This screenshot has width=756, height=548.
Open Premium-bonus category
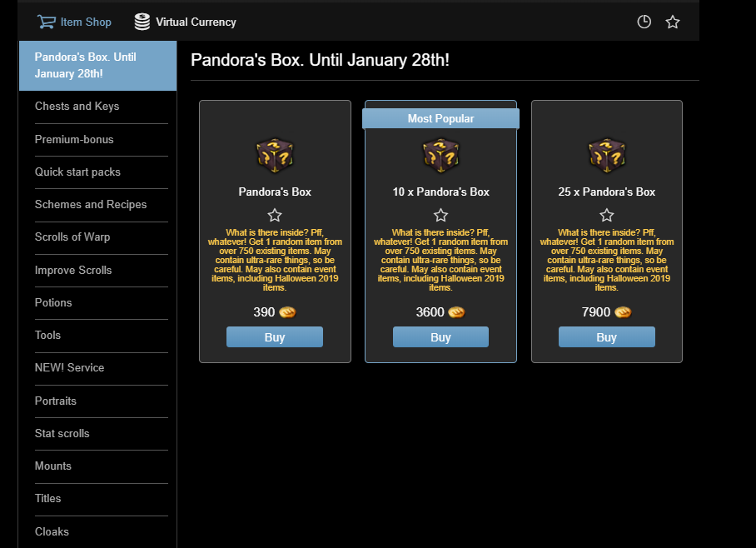[x=102, y=140]
